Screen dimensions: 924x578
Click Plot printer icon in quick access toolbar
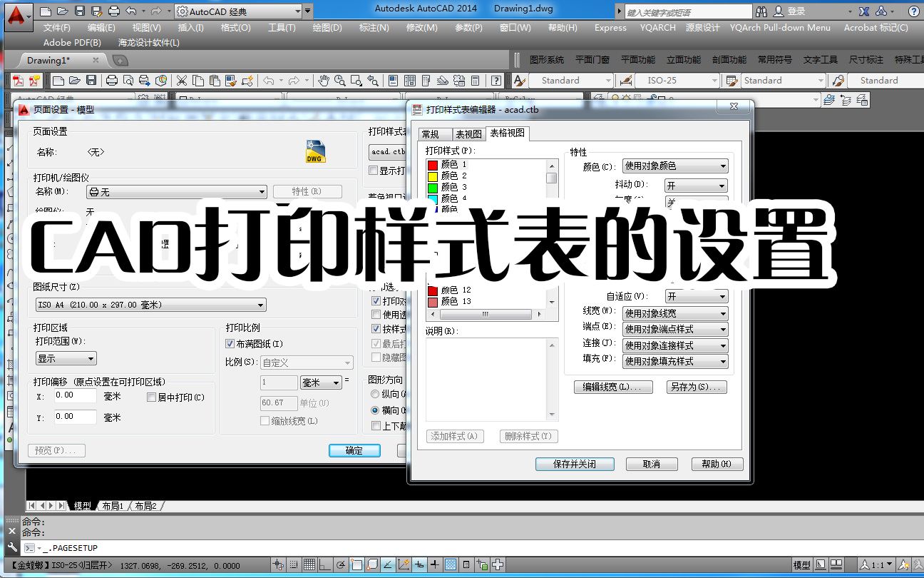point(114,11)
